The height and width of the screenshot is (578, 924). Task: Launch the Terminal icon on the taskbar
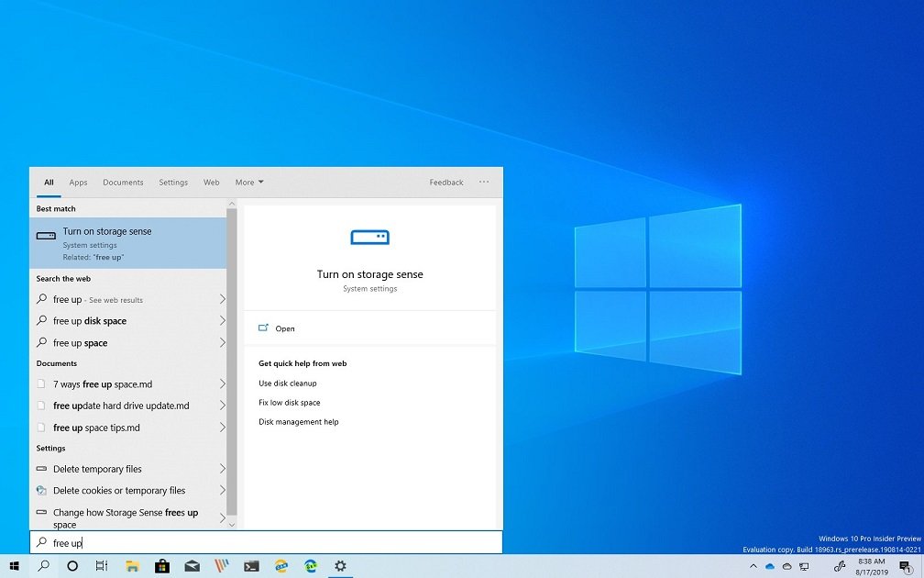click(x=250, y=566)
